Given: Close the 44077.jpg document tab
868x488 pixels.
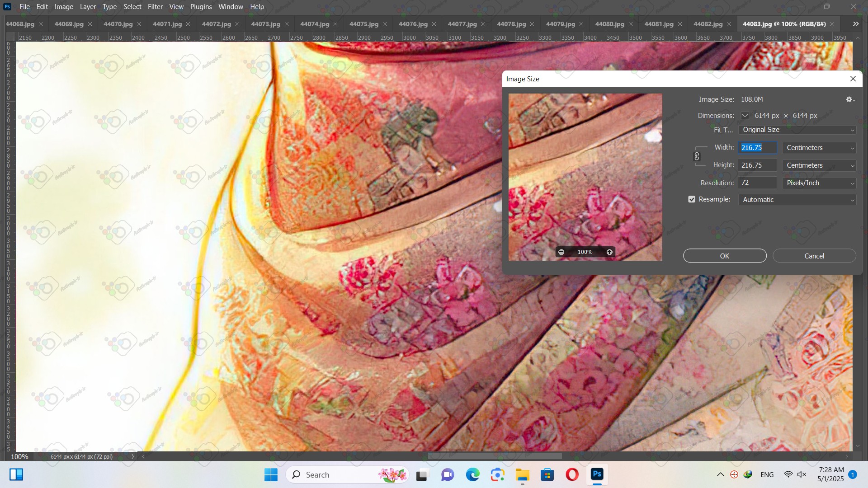Looking at the screenshot, I should point(483,24).
